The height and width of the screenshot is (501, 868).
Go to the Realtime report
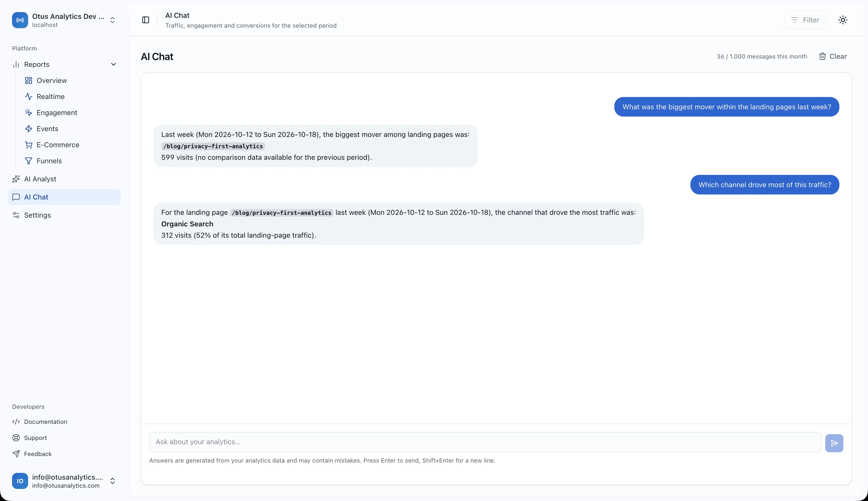pyautogui.click(x=71, y=97)
